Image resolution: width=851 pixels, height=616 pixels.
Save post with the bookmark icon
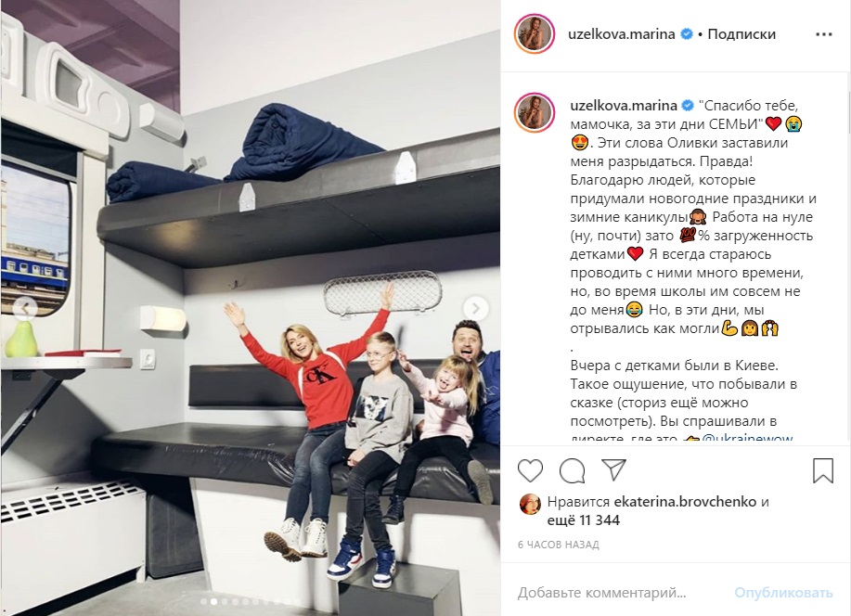[823, 470]
